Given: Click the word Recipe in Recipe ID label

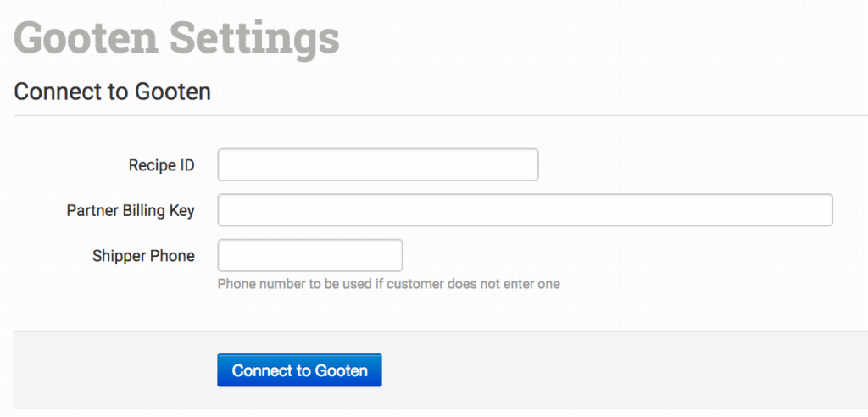Looking at the screenshot, I should click(149, 164).
